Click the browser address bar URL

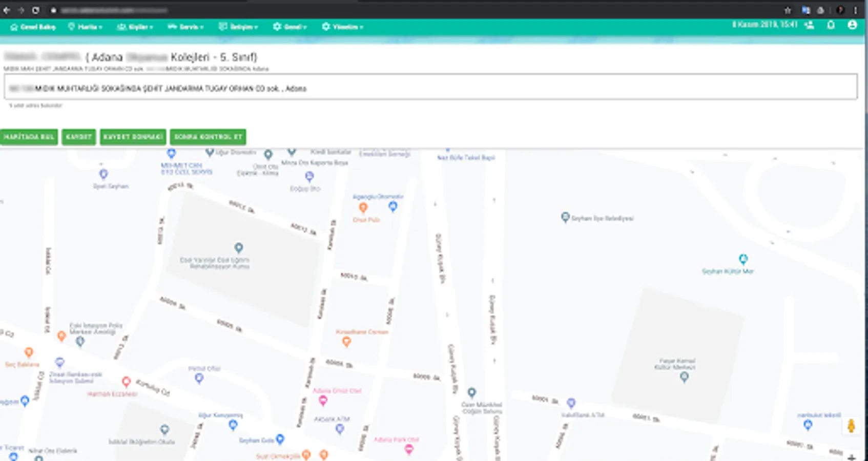114,10
